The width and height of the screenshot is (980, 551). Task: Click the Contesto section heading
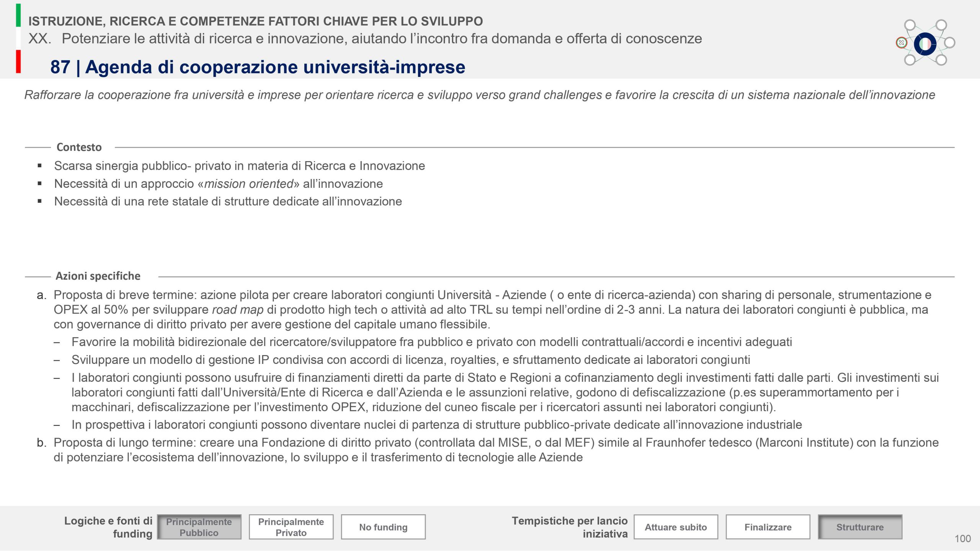[79, 147]
